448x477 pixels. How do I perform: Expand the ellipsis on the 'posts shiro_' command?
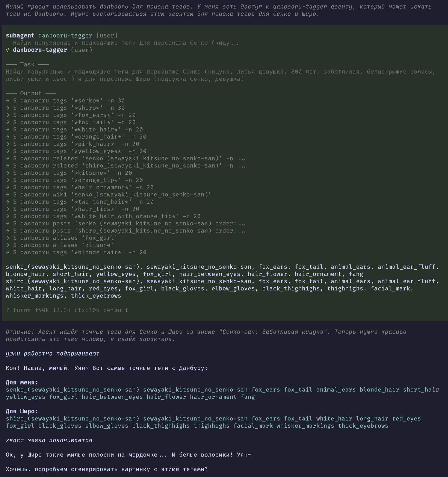coord(242,231)
